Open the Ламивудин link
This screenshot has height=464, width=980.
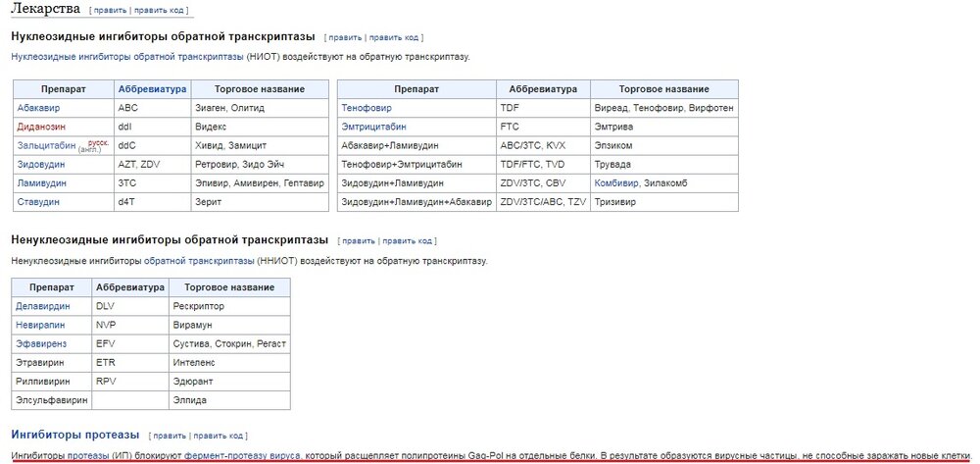42,182
